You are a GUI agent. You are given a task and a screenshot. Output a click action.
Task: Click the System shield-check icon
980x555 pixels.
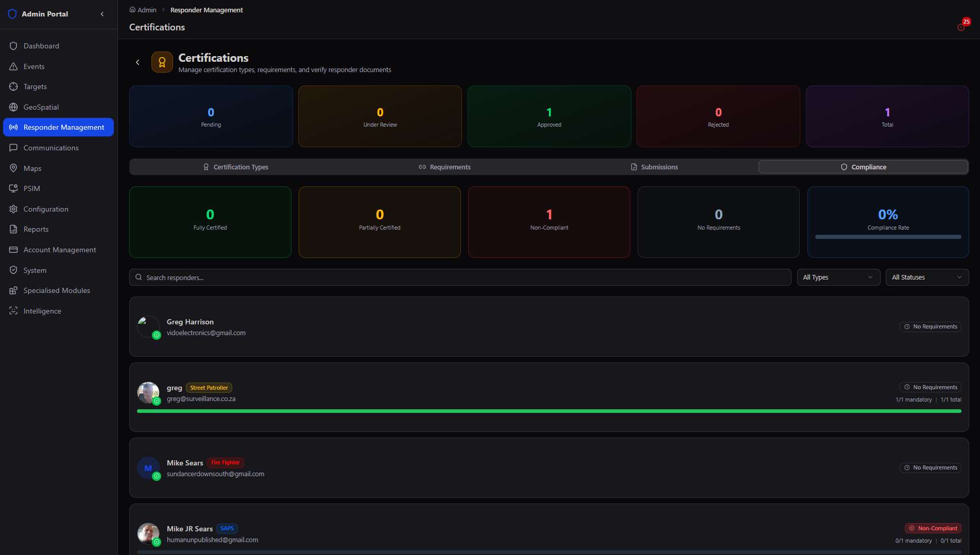pos(13,270)
